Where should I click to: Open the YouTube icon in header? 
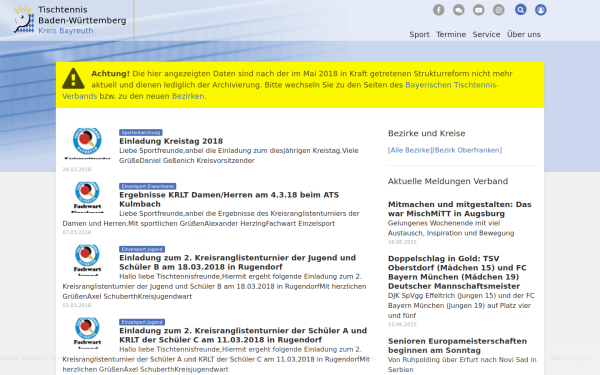pyautogui.click(x=478, y=10)
